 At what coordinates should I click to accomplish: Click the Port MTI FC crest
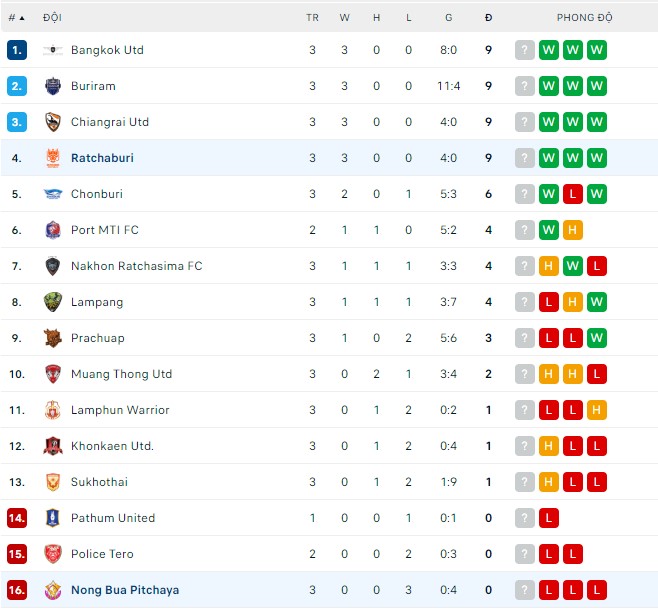(53, 230)
